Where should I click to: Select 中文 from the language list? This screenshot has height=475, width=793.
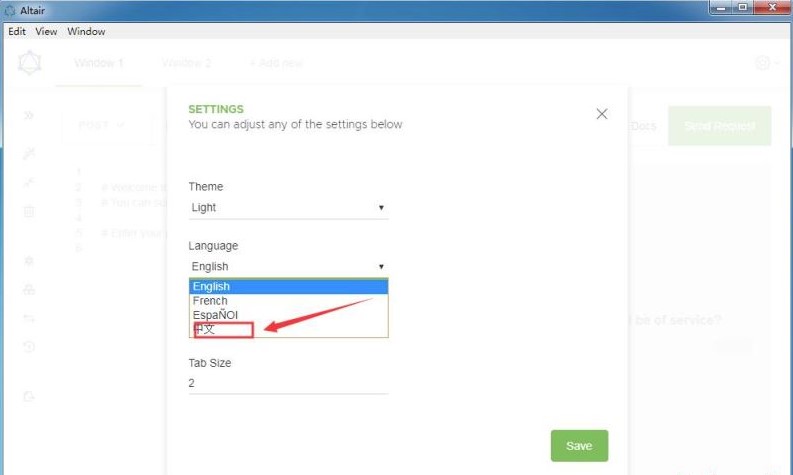[x=288, y=329]
